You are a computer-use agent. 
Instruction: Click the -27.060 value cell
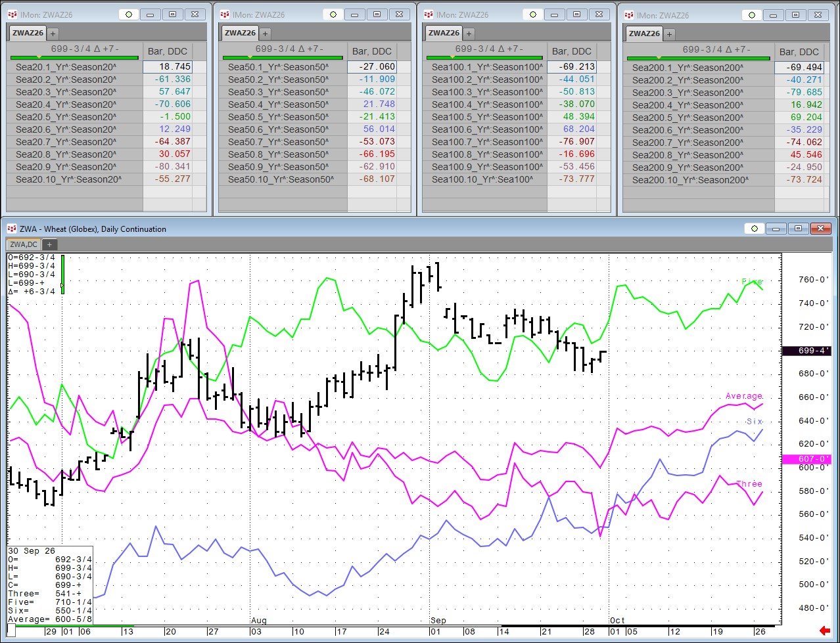pyautogui.click(x=373, y=66)
